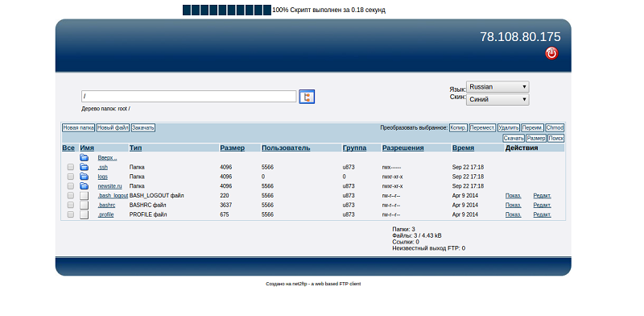Image resolution: width=644 pixels, height=316 pixels.
Task: Click the red logout power icon
Action: [551, 53]
